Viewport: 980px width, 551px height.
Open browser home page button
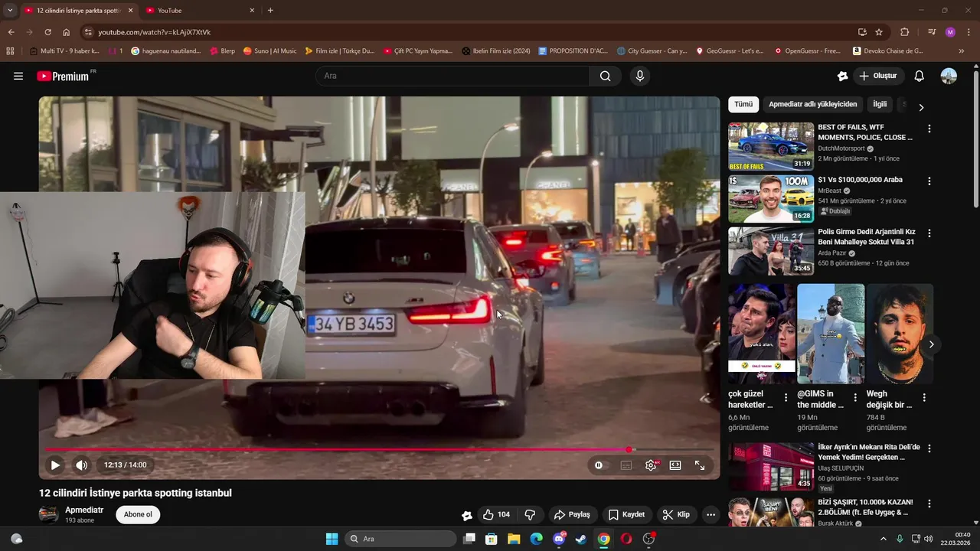click(67, 32)
